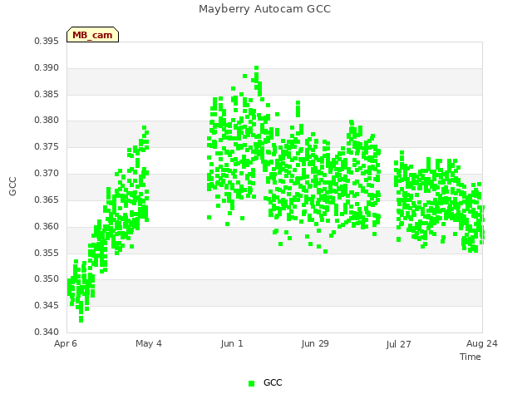
Task: Click the 0.375 y-axis tick label
Action: [47, 146]
